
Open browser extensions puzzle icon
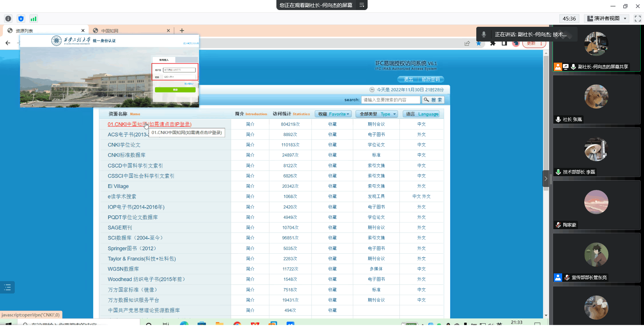pyautogui.click(x=493, y=43)
